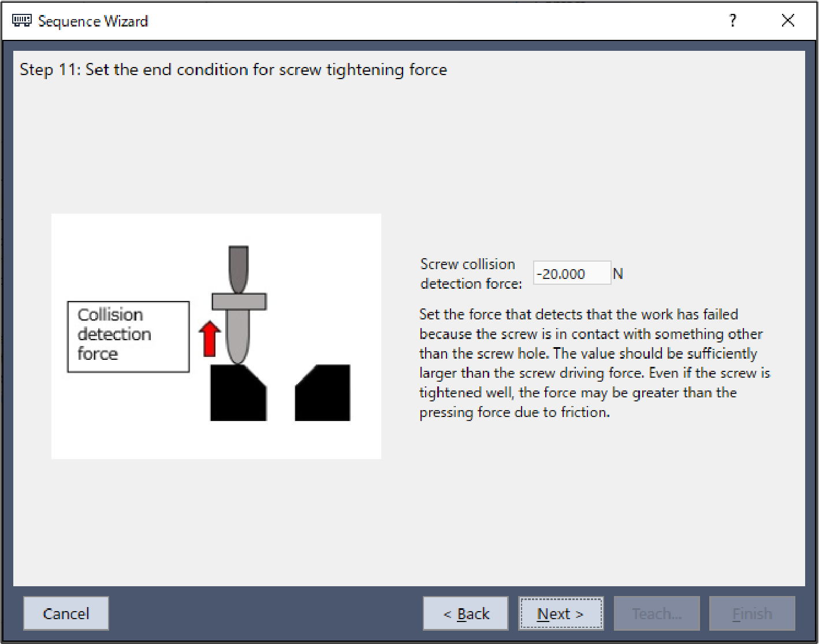The width and height of the screenshot is (819, 644).
Task: Click the Sequence Wizard title bar icon
Action: [22, 21]
